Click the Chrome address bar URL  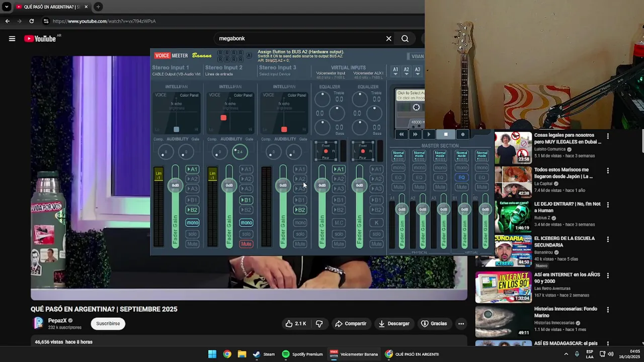pyautogui.click(x=104, y=21)
